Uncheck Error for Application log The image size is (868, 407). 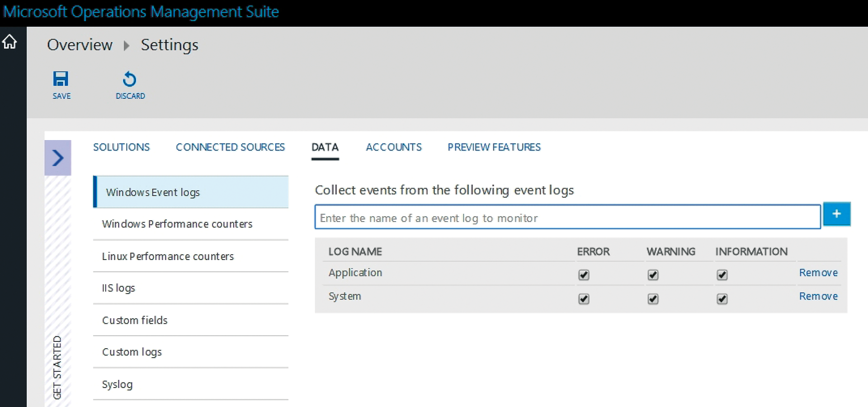pyautogui.click(x=584, y=274)
